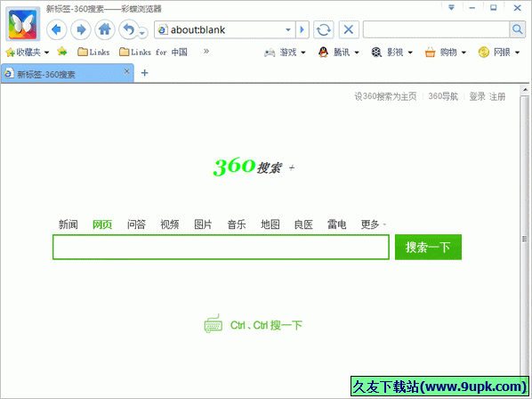Open the 游戏 games dropdown
The height and width of the screenshot is (399, 532).
point(285,53)
